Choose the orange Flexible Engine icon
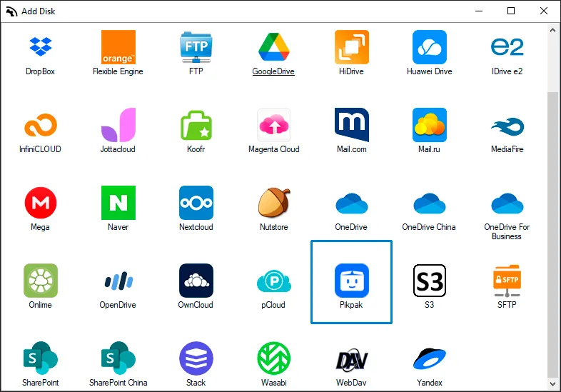Image resolution: width=561 pixels, height=392 pixels. [118, 47]
